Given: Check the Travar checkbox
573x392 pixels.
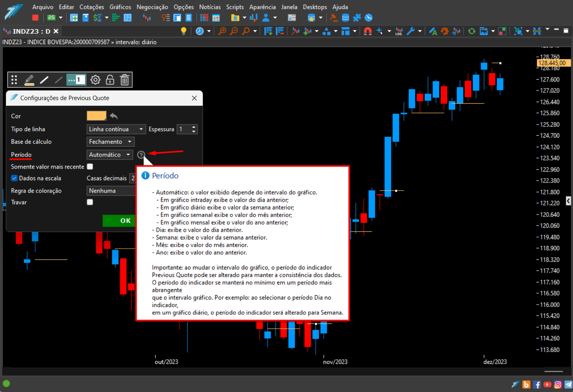Looking at the screenshot, I should coord(90,202).
